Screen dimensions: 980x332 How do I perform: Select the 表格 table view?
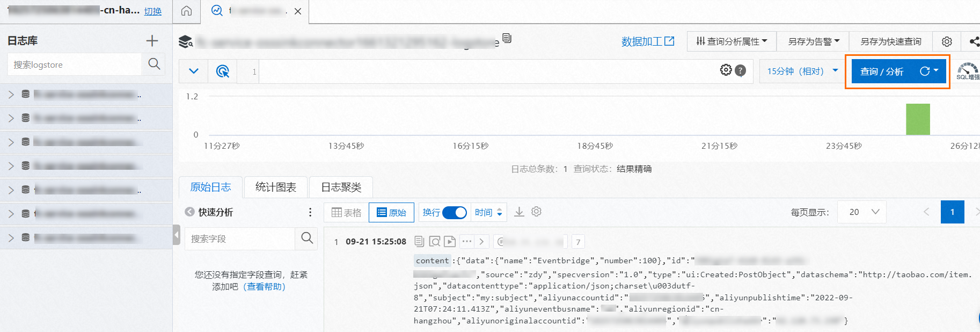click(x=347, y=213)
